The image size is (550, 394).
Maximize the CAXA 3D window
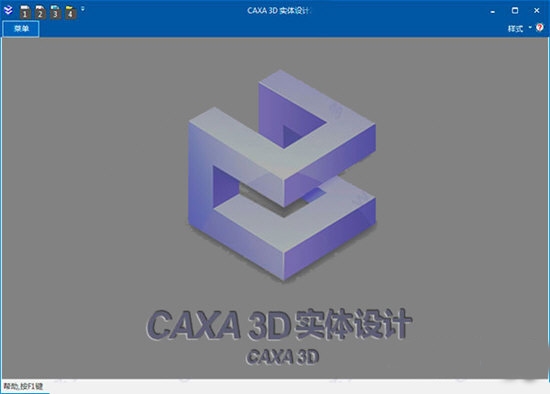(x=515, y=11)
